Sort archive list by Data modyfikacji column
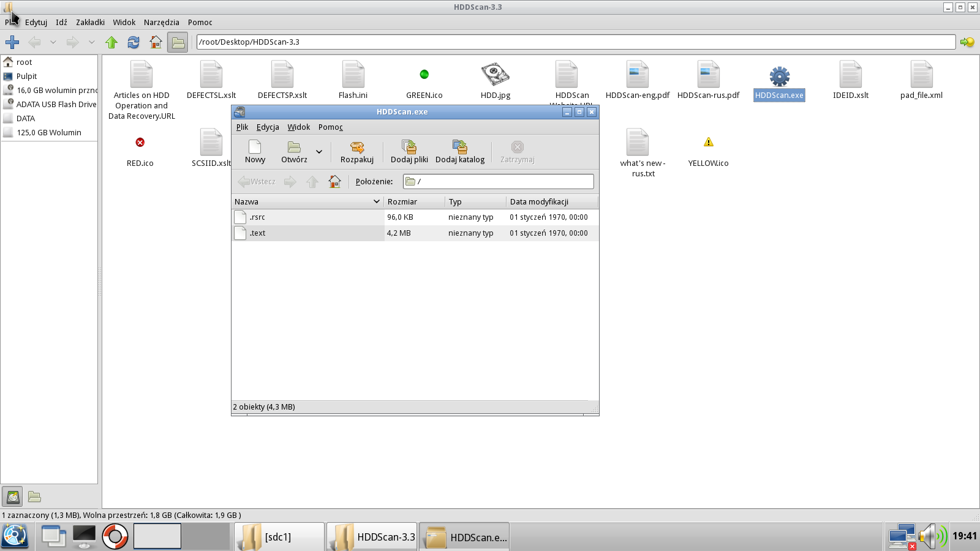This screenshot has height=551, width=980. coord(552,201)
